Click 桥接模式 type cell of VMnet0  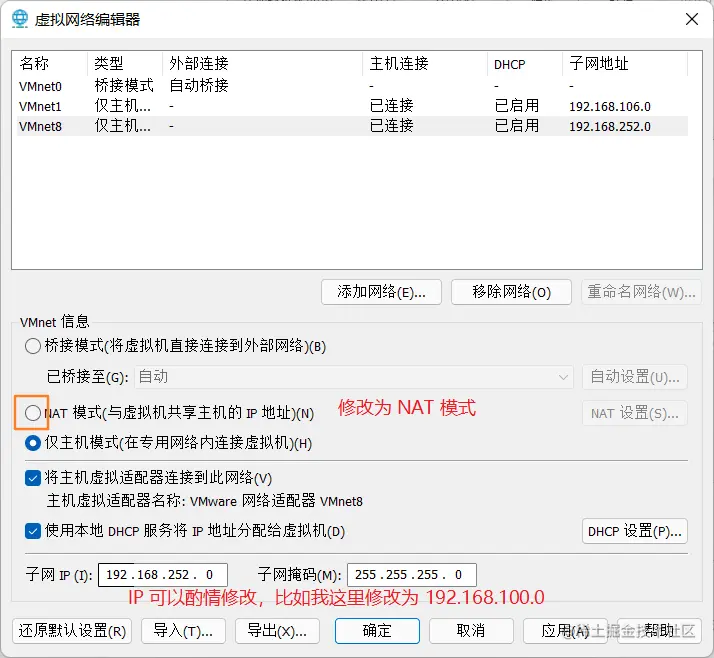124,86
